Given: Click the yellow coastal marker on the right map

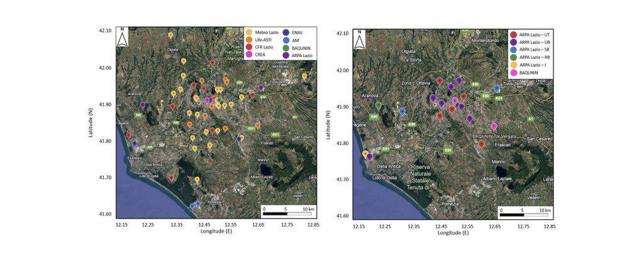Looking at the screenshot, I should [365, 154].
